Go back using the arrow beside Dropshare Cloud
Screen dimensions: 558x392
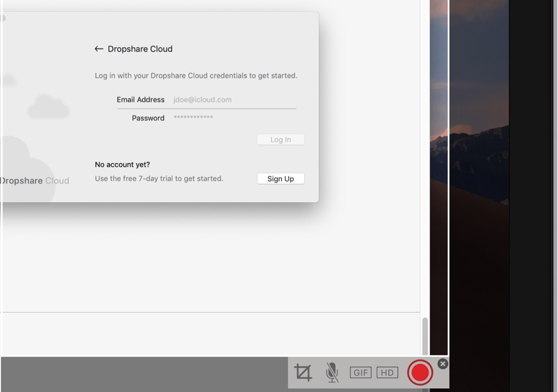99,49
